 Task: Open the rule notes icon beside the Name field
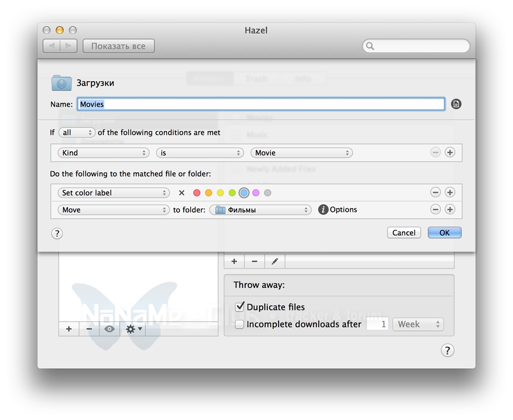[456, 104]
